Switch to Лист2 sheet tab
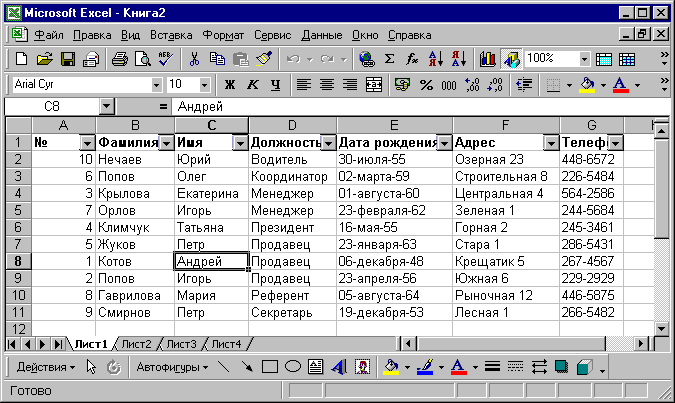 [x=136, y=344]
